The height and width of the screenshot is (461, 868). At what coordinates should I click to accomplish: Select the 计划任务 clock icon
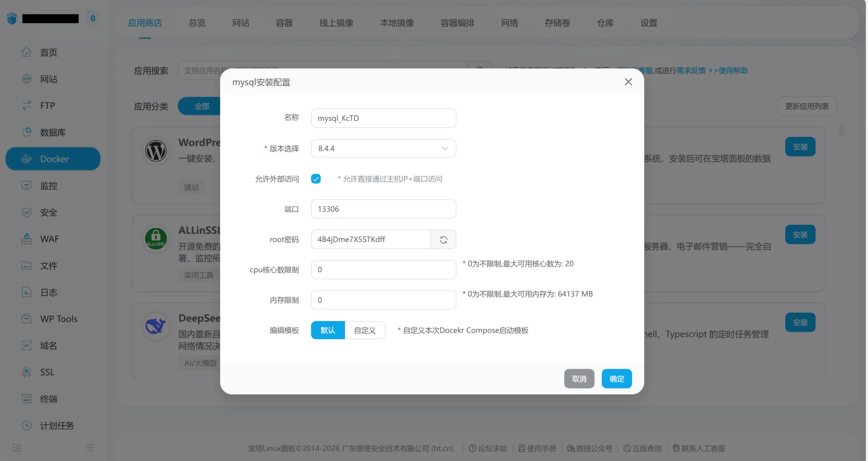[26, 426]
